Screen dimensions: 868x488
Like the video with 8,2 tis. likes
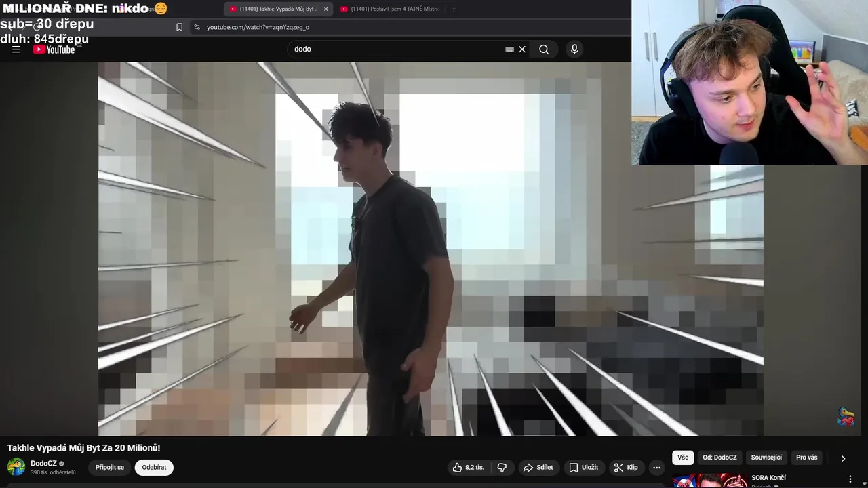tap(468, 467)
